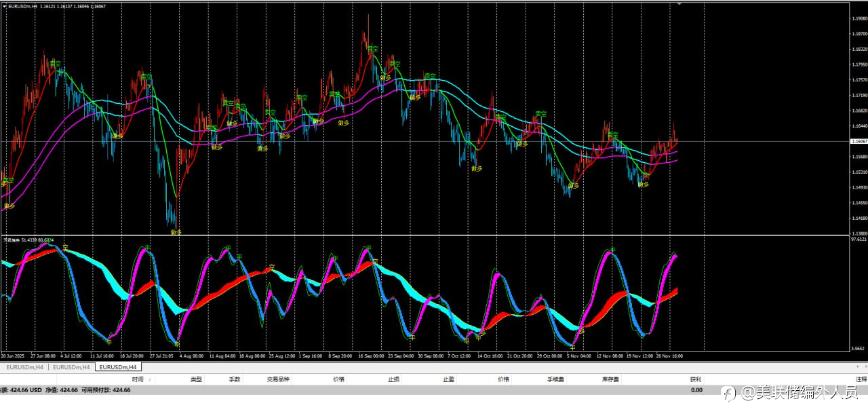Select the active third EURUSDm,H4 tab
Screen dimensions: 868x420
point(118,367)
